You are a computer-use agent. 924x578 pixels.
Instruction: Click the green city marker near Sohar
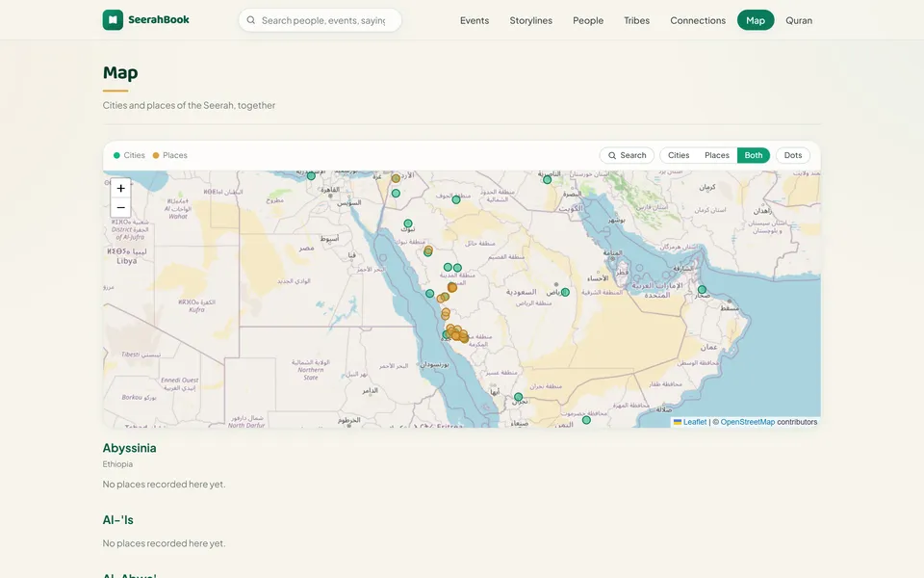click(x=702, y=290)
